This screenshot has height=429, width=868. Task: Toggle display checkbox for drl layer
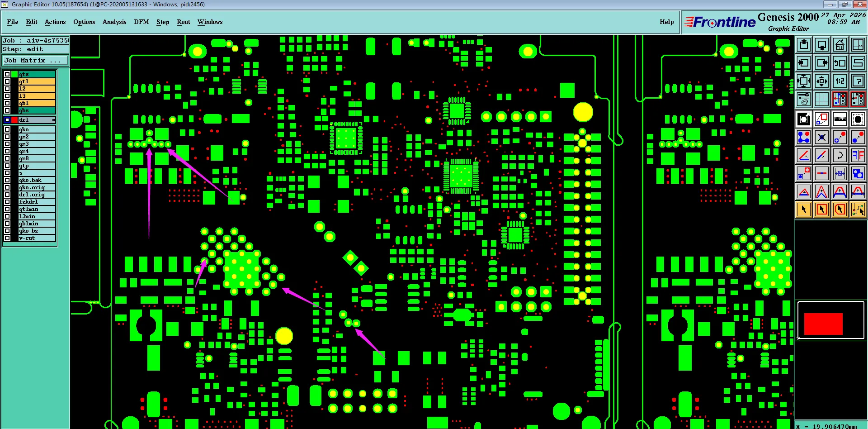tap(7, 120)
